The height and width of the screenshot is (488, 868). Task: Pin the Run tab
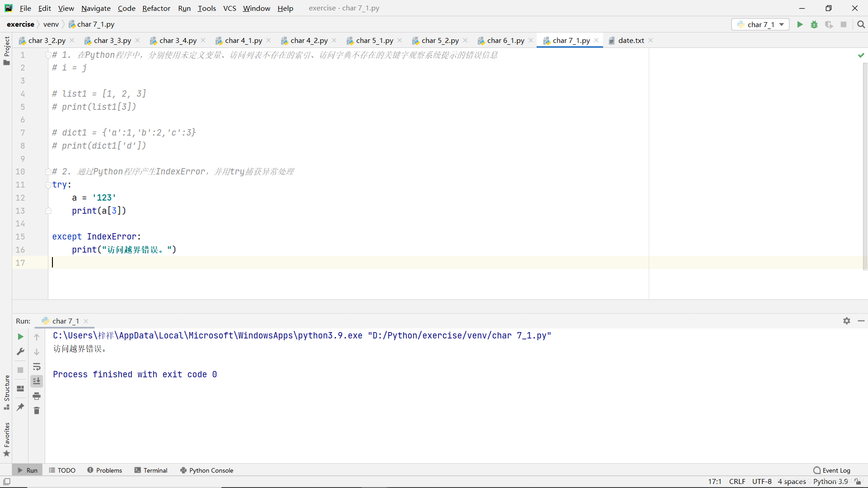click(20, 407)
